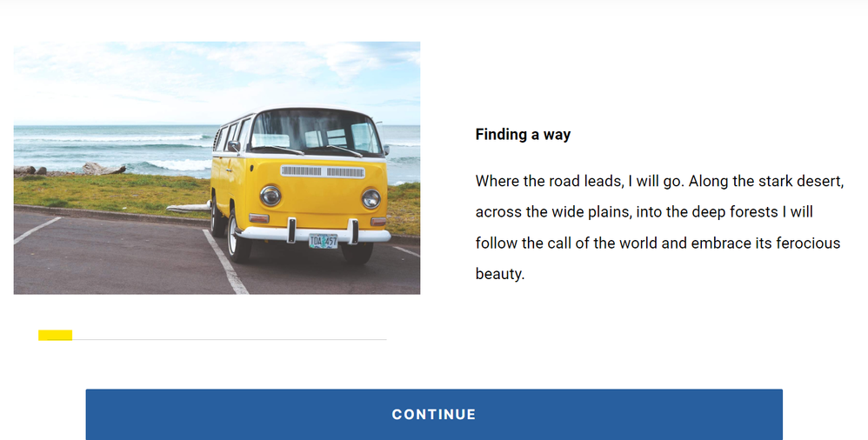Click the ocean waves in the photo
Viewport: 868px width, 440px height.
[130, 148]
